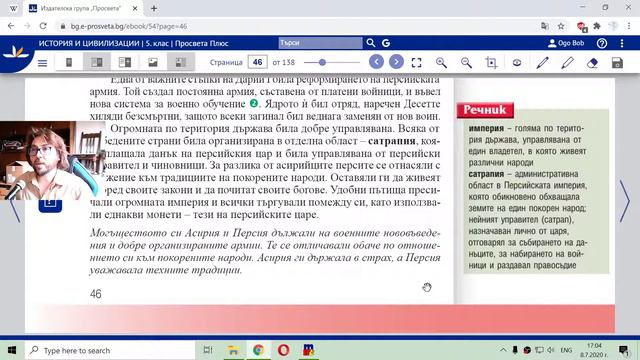Go back in the browser
640x360 pixels.
[11, 26]
